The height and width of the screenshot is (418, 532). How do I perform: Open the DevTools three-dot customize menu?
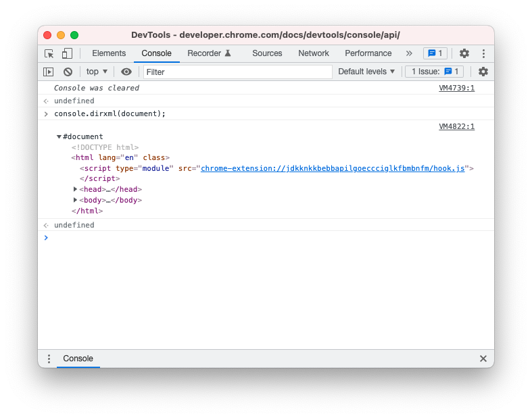point(483,53)
